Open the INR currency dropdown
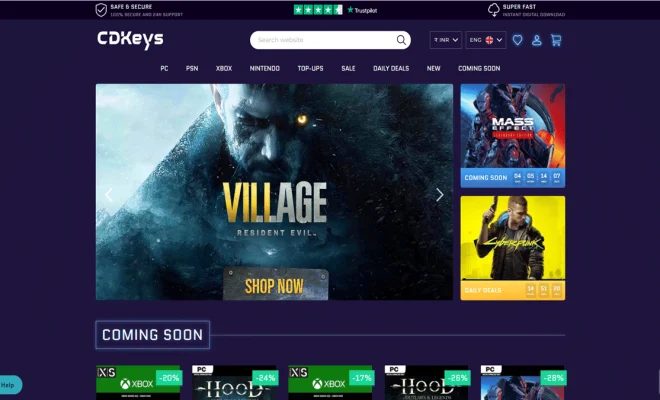660x400 pixels. (446, 40)
